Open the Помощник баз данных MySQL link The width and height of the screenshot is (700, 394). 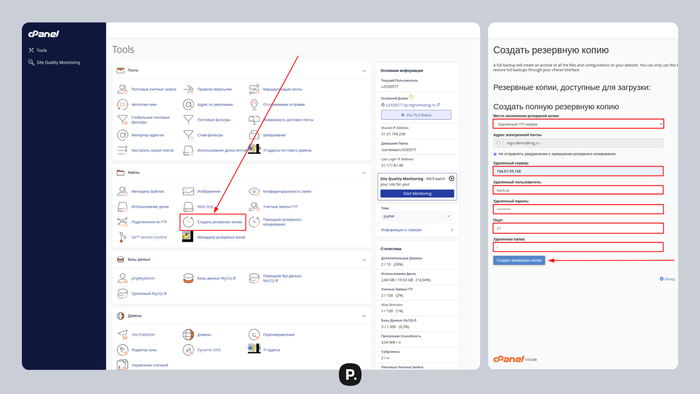point(282,278)
